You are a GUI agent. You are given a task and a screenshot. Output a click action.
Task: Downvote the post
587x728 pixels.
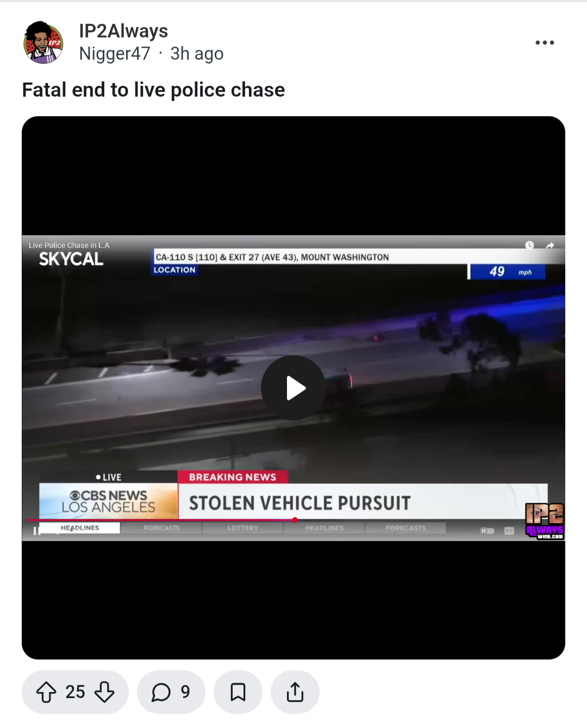[104, 692]
